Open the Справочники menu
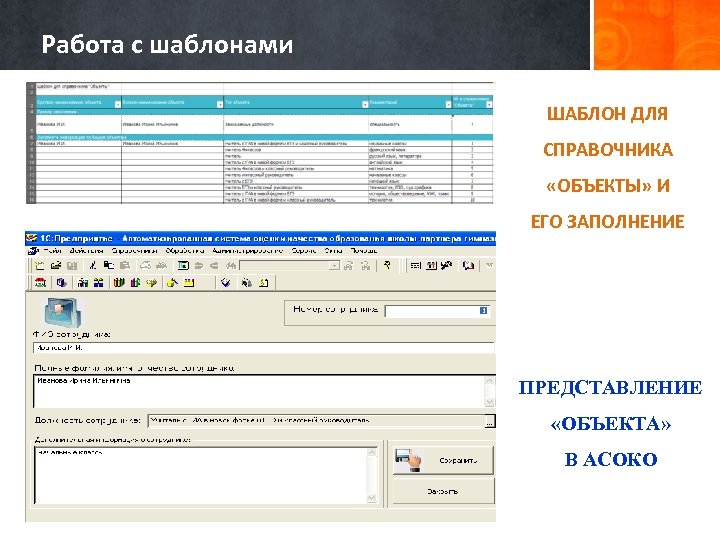 coord(135,251)
